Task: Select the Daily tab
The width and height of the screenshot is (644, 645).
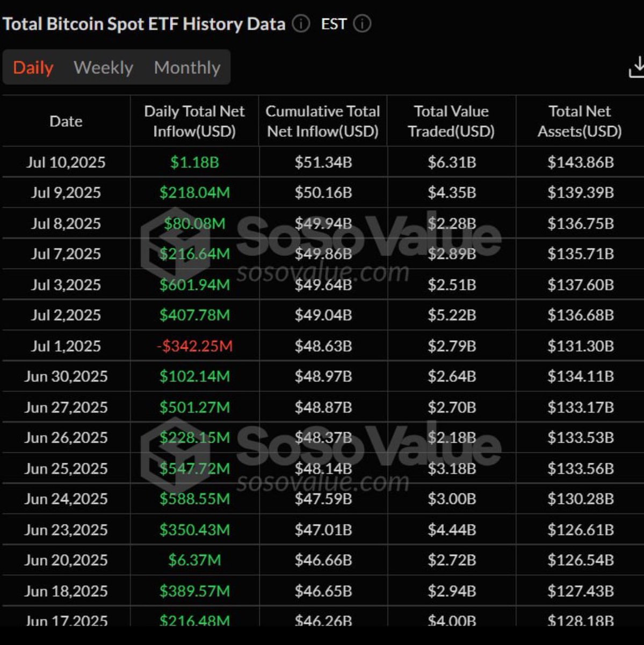Action: pyautogui.click(x=33, y=68)
